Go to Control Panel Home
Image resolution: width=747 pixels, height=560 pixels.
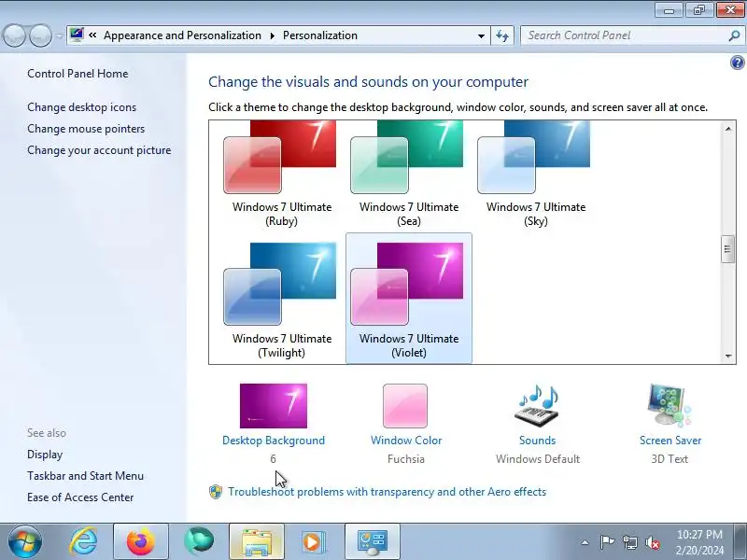tap(78, 74)
